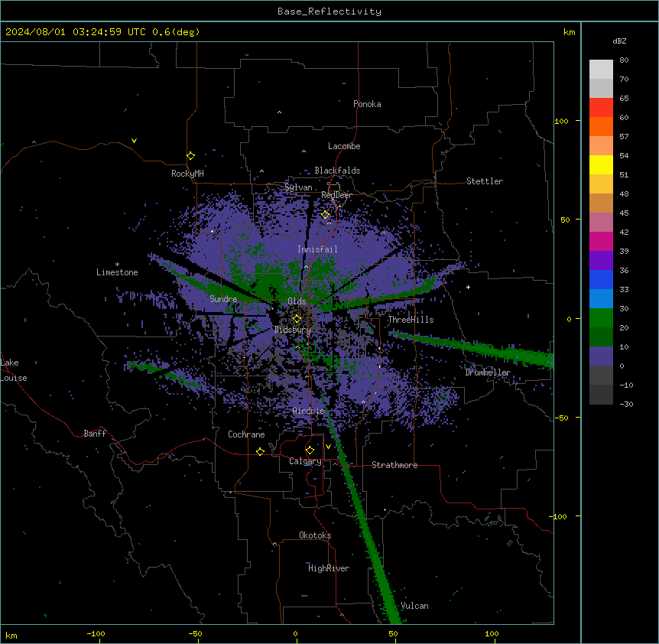
Task: Pick the blue 33-36 dBZ legend swatch
Action: coord(601,279)
